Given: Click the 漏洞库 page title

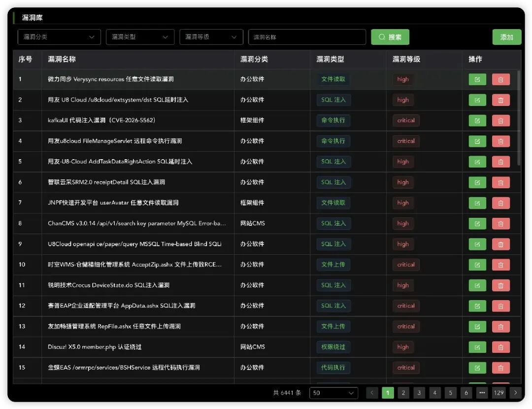Looking at the screenshot, I should pyautogui.click(x=32, y=18).
